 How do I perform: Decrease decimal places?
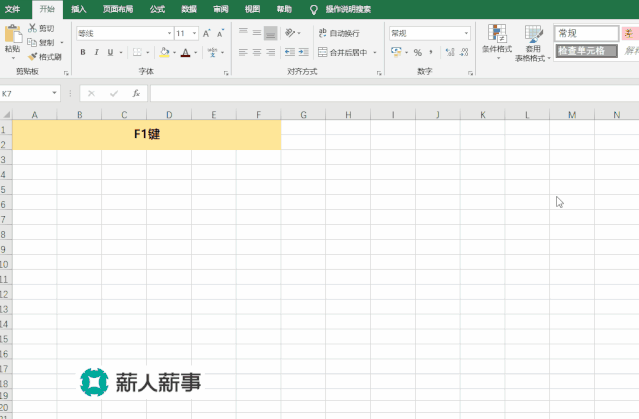coord(464,52)
